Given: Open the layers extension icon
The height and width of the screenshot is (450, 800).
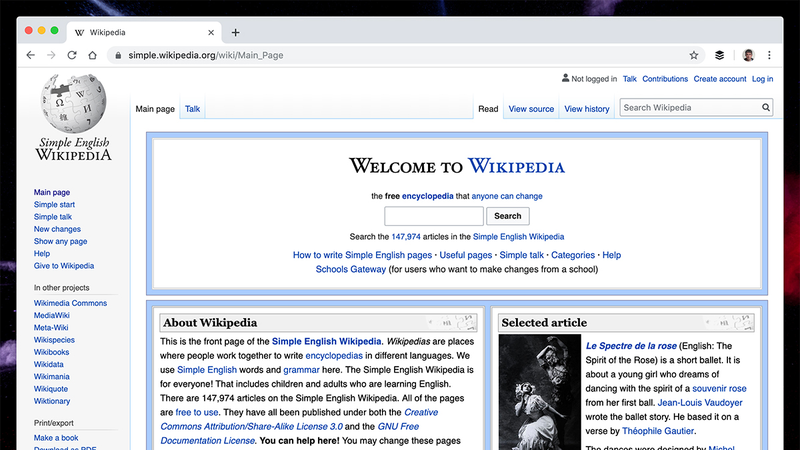Looking at the screenshot, I should (719, 55).
